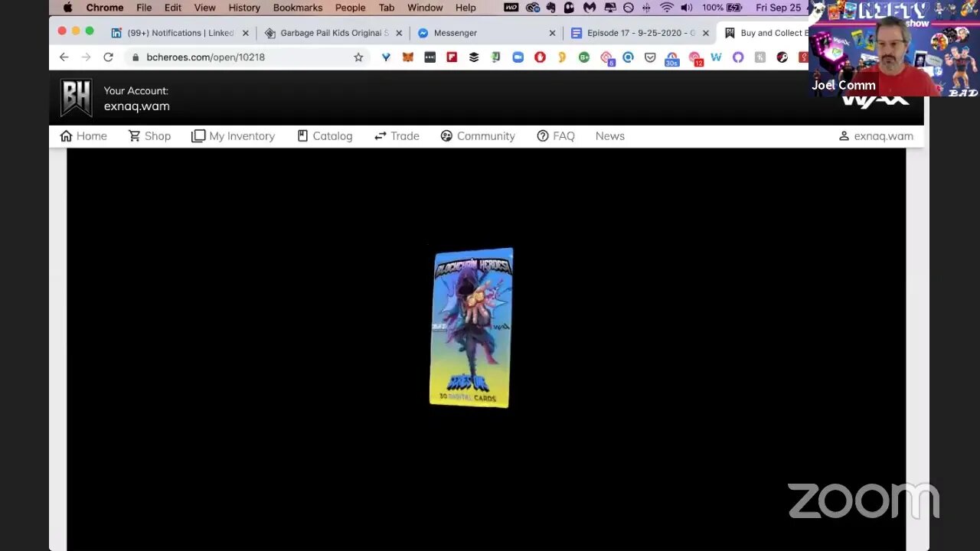Open the extension with 30s badge

pyautogui.click(x=672, y=58)
